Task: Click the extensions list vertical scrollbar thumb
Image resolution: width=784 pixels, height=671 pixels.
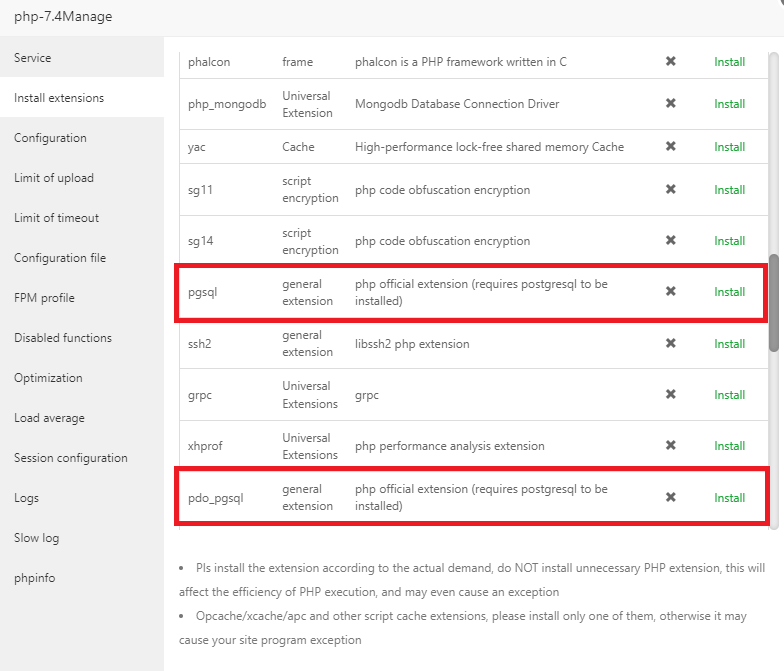Action: (x=774, y=301)
